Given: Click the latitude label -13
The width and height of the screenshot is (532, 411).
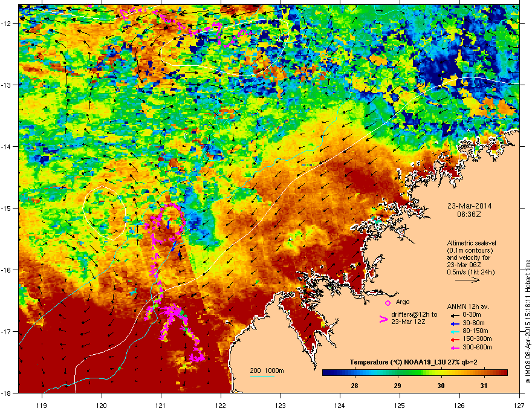Looking at the screenshot, I should [6, 85].
